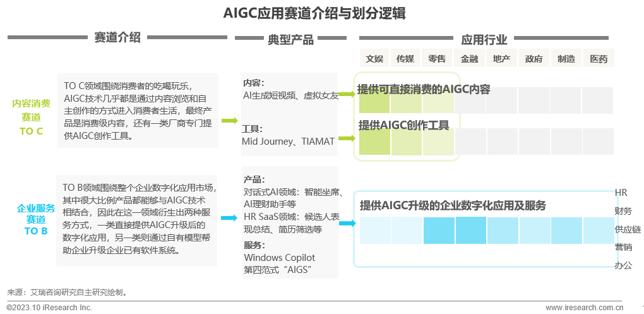Click the 政府 industry label
644x314 pixels.
tap(534, 59)
